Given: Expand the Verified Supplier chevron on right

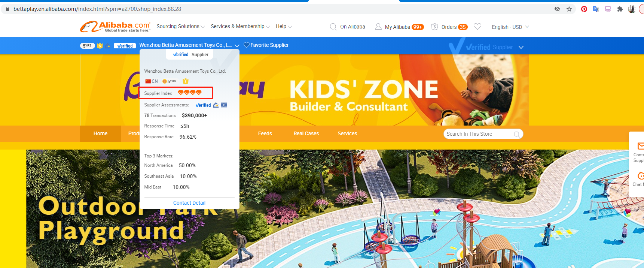Looking at the screenshot, I should point(521,47).
